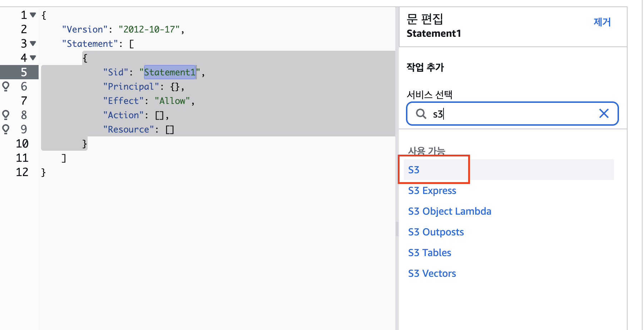Clear the service search with X icon
The image size is (644, 330).
point(604,114)
